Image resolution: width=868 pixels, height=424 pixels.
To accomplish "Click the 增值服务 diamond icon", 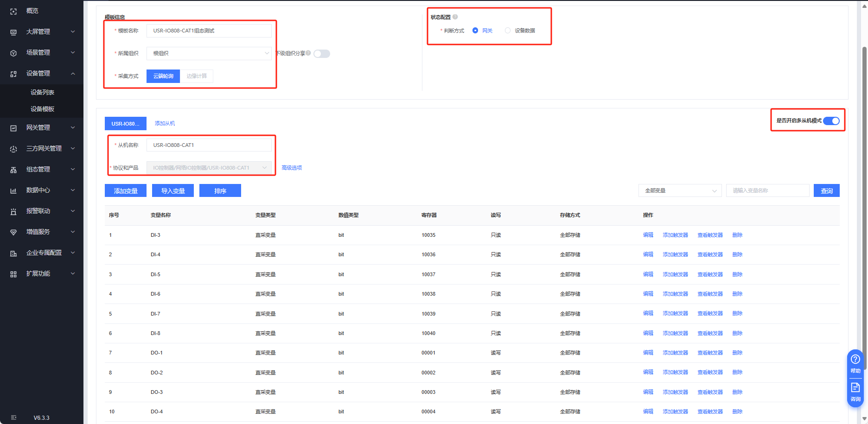I will click(x=13, y=232).
